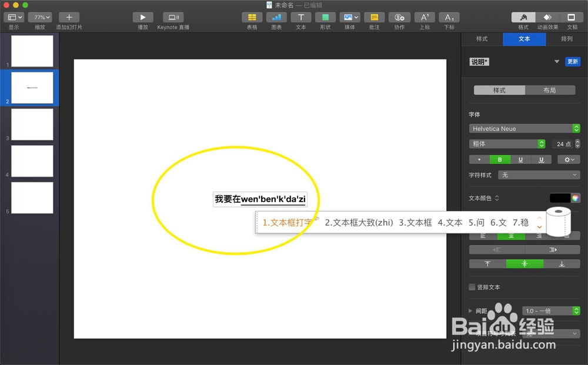
Task: Switch to the 排列 inspector tab
Action: (x=567, y=39)
